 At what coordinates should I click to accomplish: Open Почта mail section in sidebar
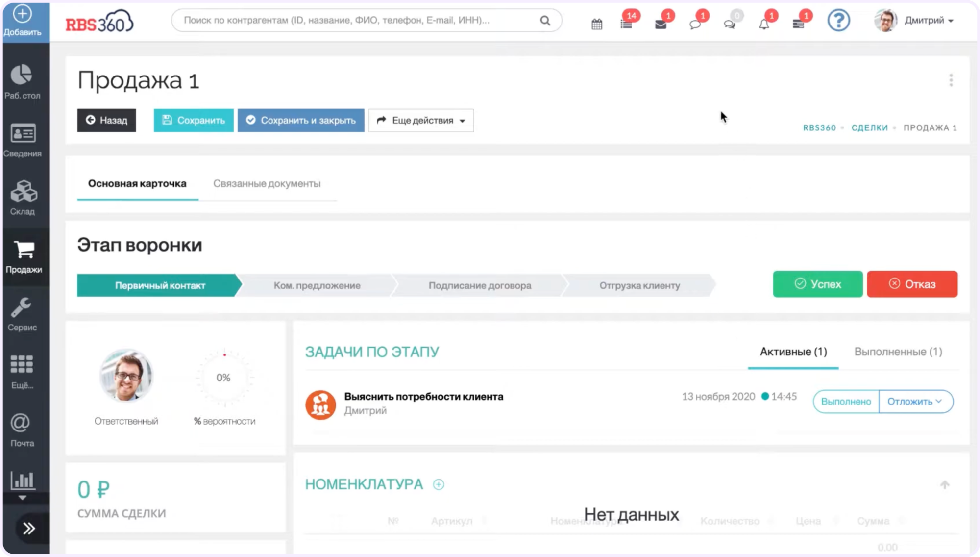click(x=22, y=430)
